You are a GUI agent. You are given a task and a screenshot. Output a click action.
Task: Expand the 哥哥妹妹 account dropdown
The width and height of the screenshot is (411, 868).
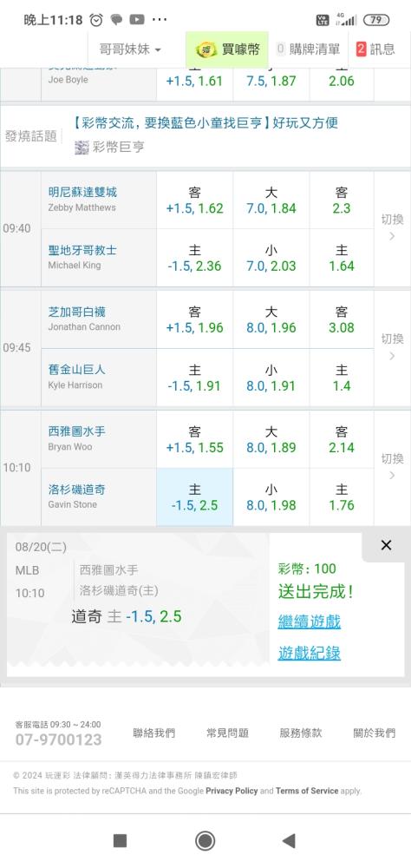pyautogui.click(x=130, y=49)
